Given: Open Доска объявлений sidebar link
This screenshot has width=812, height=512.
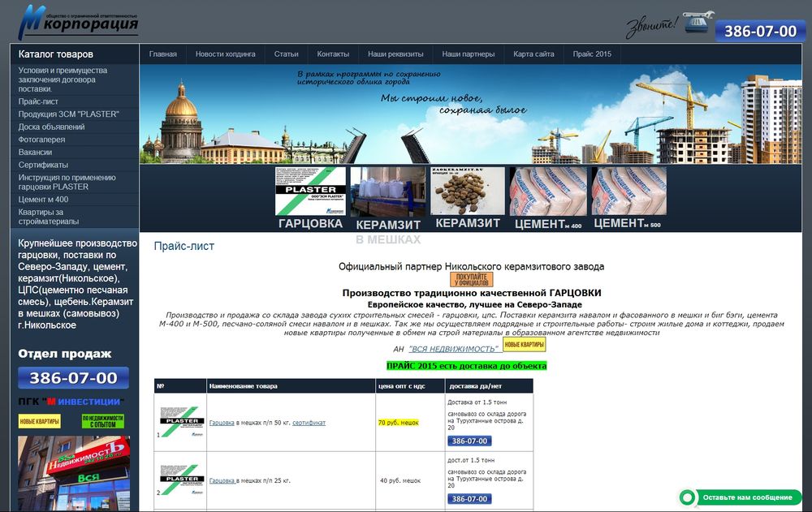Looking at the screenshot, I should [51, 127].
